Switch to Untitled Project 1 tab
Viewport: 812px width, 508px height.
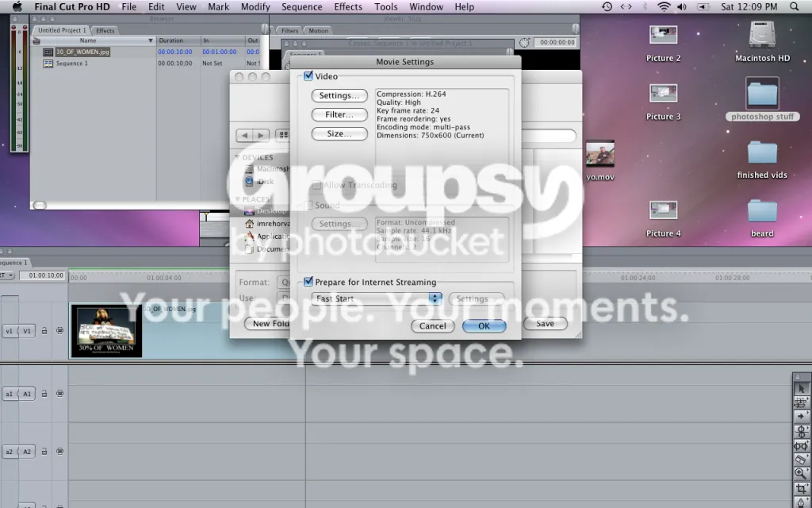click(62, 30)
